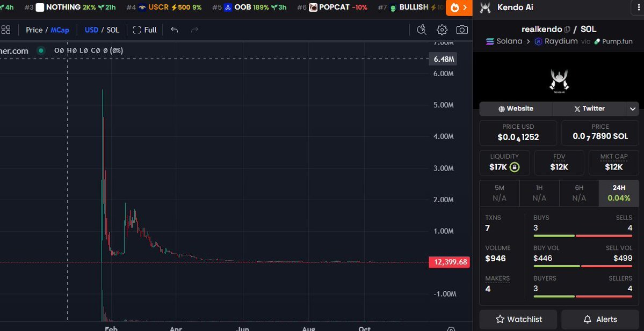Click the OOB token icon
Screen dimensions: 644x331
[x=228, y=8]
